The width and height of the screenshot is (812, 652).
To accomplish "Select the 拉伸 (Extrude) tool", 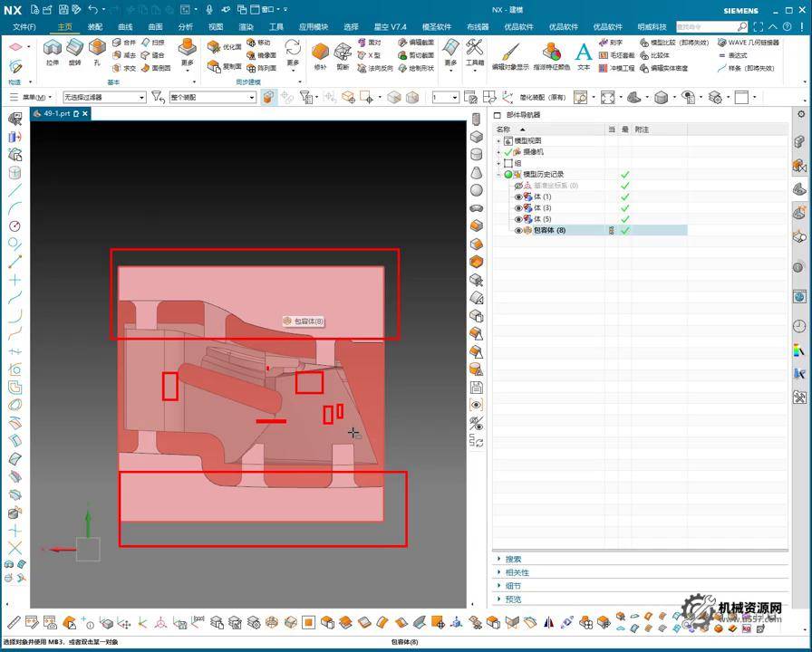I will click(x=52, y=51).
